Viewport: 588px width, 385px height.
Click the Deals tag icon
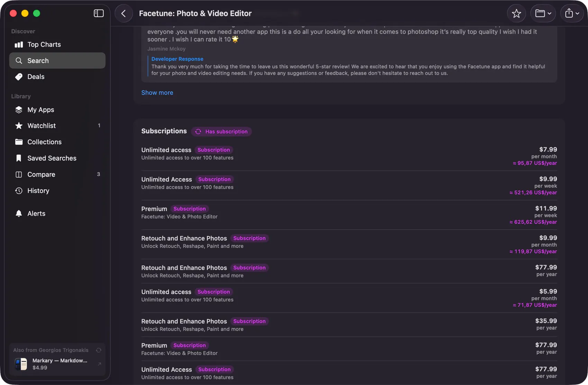click(x=19, y=77)
